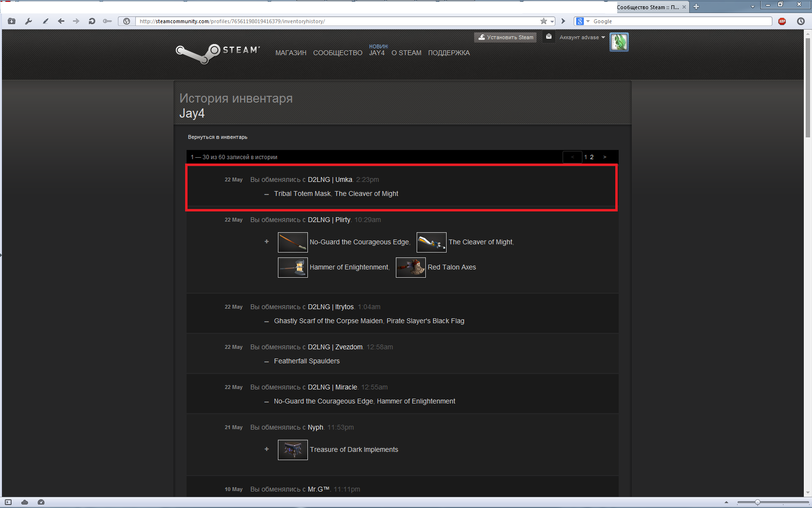Screen dimensions: 812x508
Task: Click Установить Steam button
Action: [x=506, y=37]
